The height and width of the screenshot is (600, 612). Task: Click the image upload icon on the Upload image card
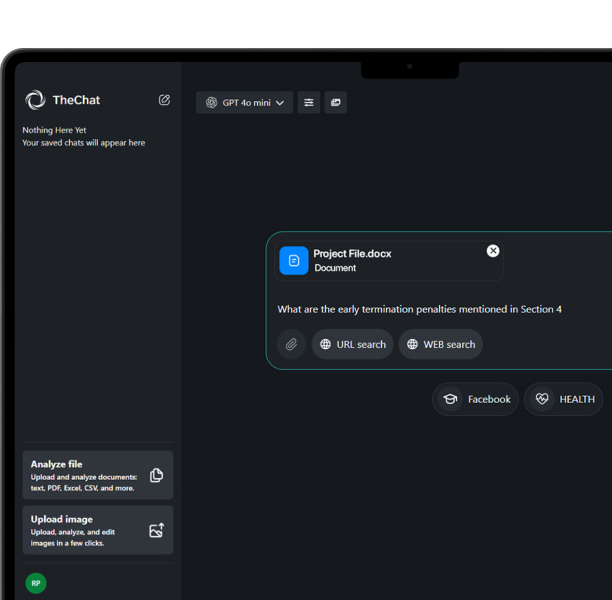point(157,530)
